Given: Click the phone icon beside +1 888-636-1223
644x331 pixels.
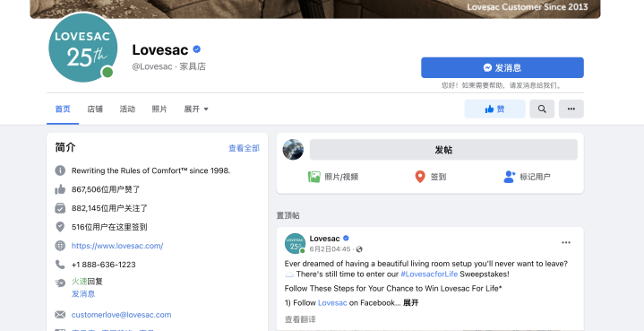Looking at the screenshot, I should [60, 264].
